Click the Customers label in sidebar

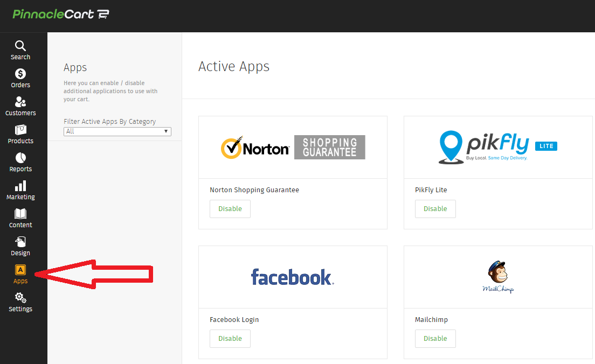tap(20, 113)
